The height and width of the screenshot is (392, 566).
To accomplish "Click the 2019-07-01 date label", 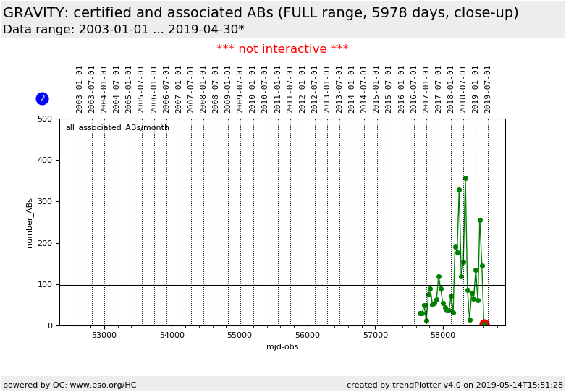I will click(x=488, y=88).
